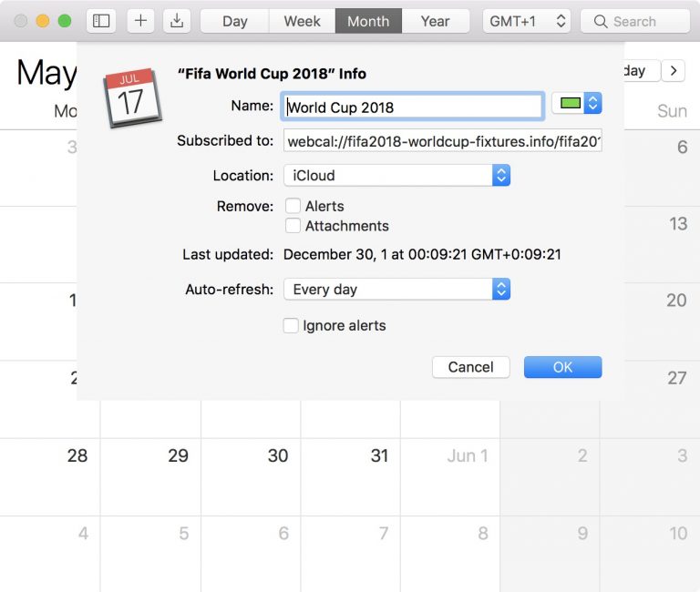Check the Remove Attachments checkbox
700x592 pixels.
(293, 226)
